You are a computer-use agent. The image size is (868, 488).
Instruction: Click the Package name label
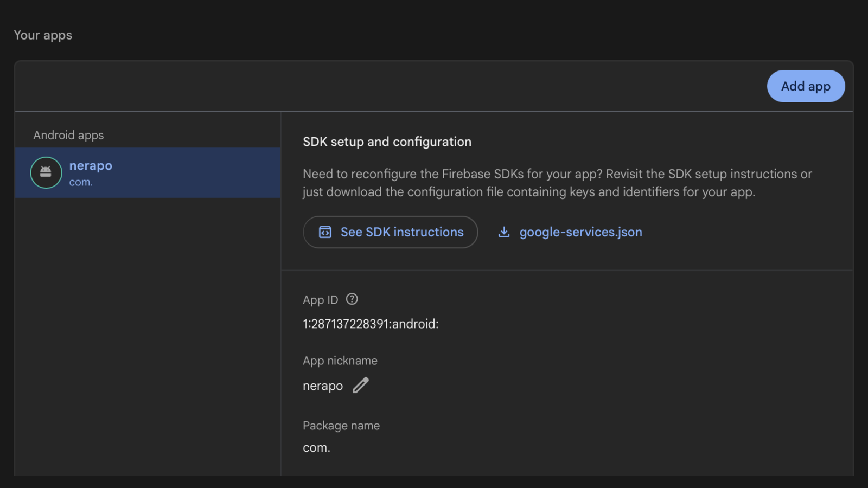click(x=341, y=426)
